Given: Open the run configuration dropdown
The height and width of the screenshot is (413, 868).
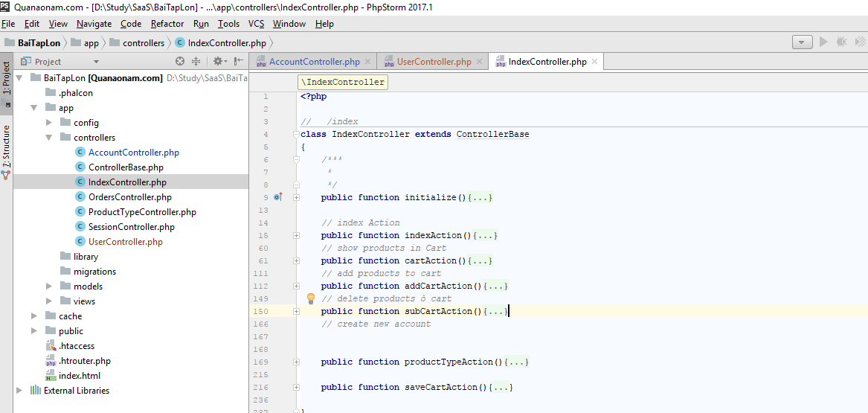Looking at the screenshot, I should (x=802, y=42).
